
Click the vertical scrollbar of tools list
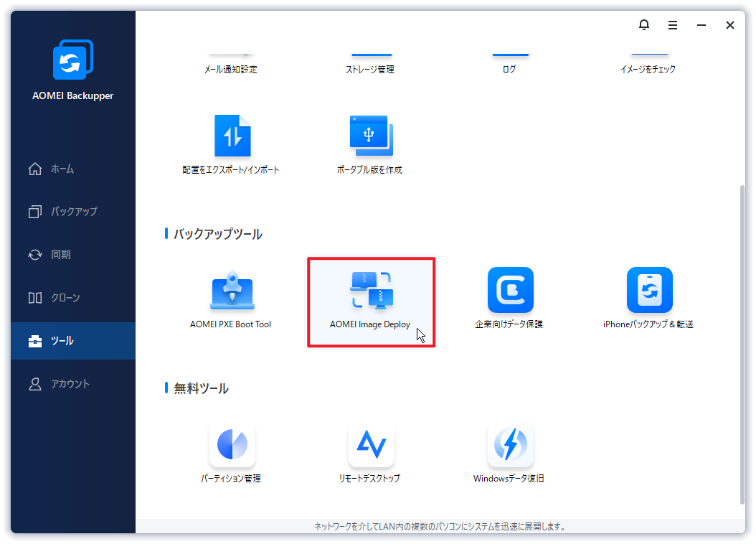pos(742,344)
